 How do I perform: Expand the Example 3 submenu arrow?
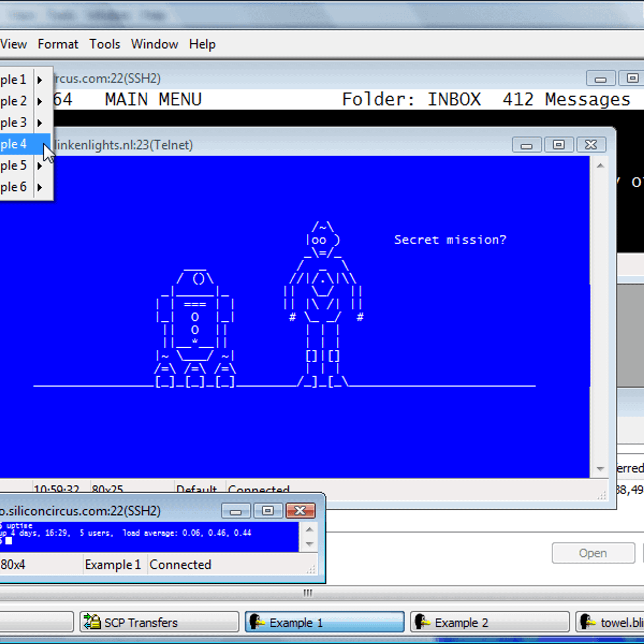pyautogui.click(x=39, y=122)
